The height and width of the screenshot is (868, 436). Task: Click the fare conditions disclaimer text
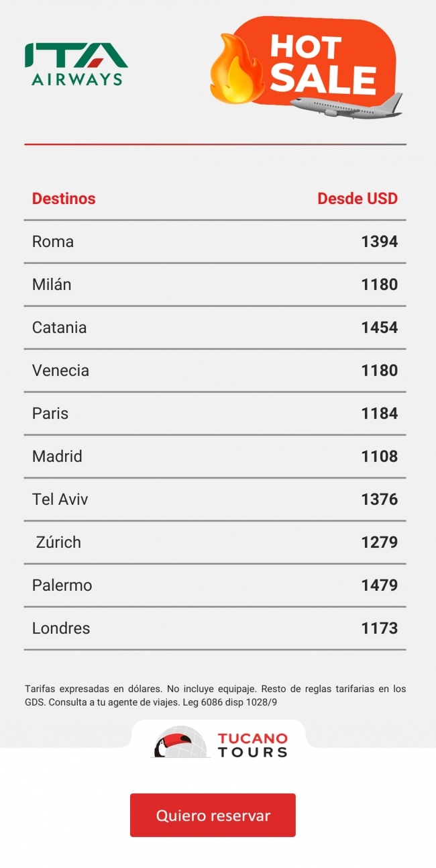click(215, 695)
